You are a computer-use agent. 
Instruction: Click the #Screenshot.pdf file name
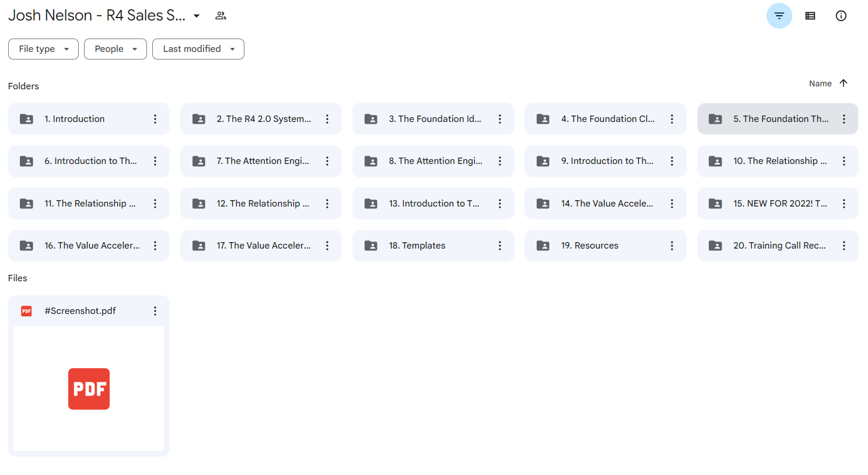click(80, 311)
